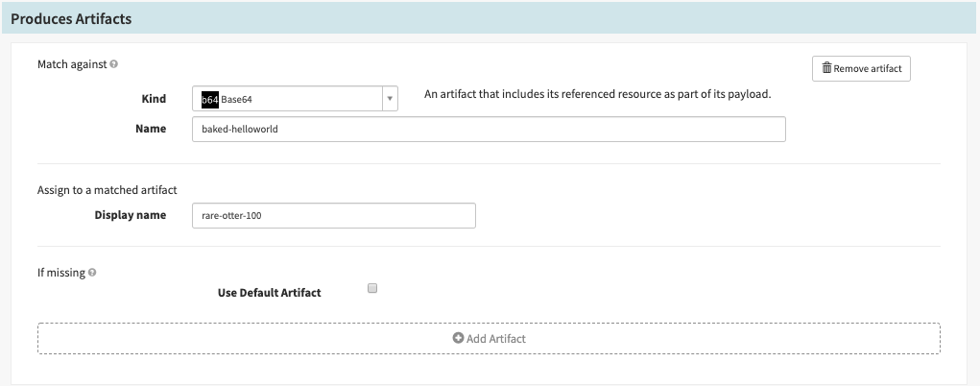Click the help icon beside Match against
Screen dimensions: 980x386
[x=114, y=64]
